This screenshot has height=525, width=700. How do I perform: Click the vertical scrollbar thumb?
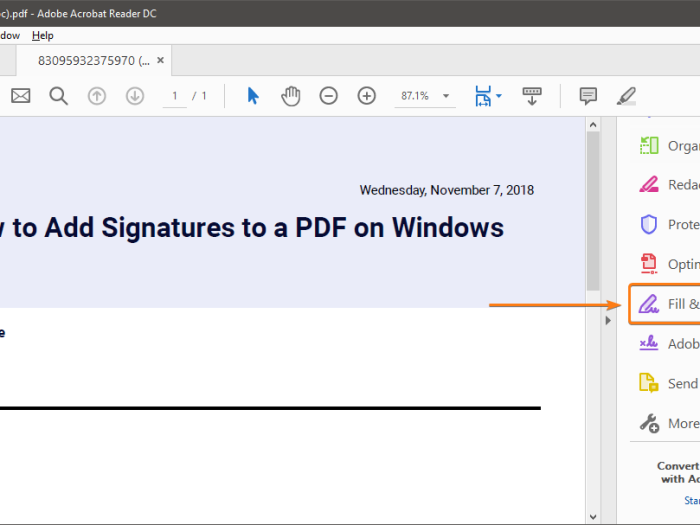point(593,211)
